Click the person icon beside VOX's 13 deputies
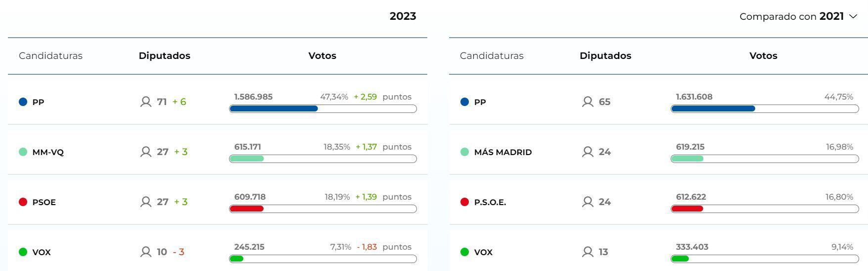868x271 pixels. click(x=588, y=252)
